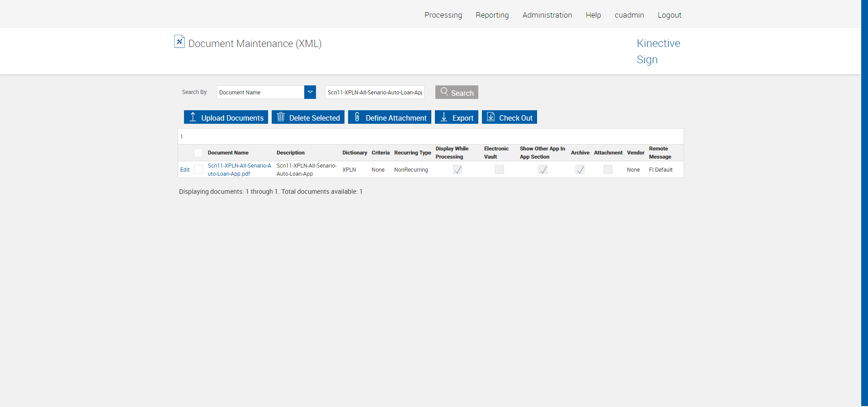Click Check Out button label
This screenshot has height=407, width=868.
coord(516,118)
